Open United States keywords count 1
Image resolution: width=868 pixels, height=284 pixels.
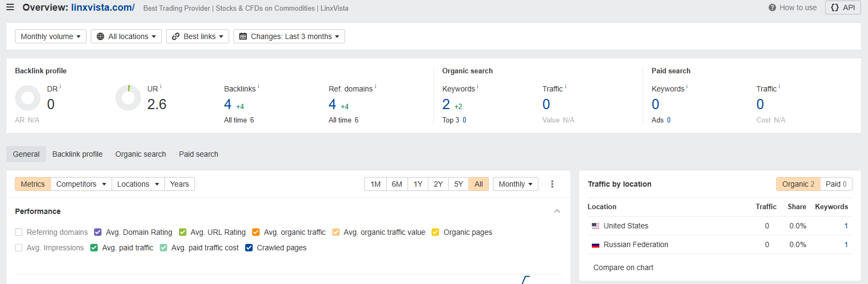[846, 226]
